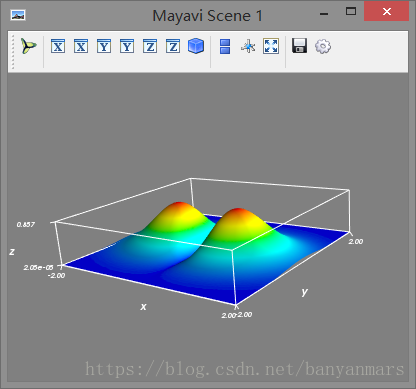Viewport: 416px width, 389px height.
Task: Toggle parallel projection
Action: pyautogui.click(x=225, y=46)
